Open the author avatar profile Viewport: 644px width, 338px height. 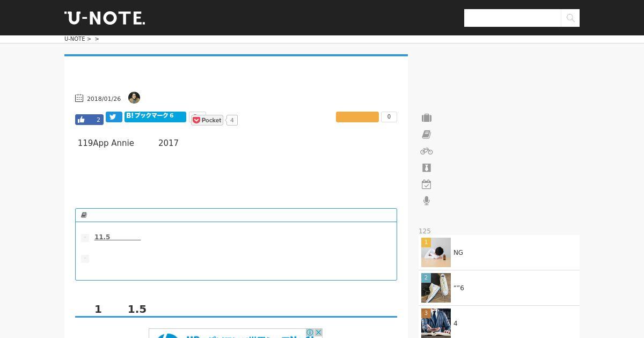coord(134,98)
